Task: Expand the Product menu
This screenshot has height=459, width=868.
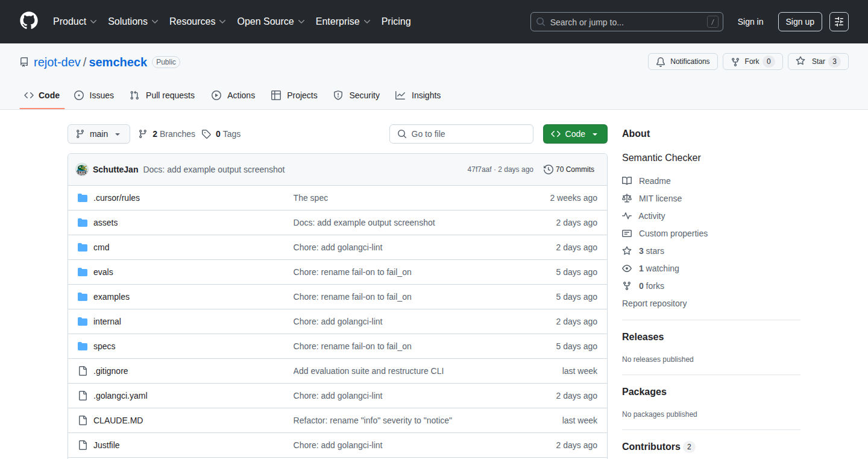Action: pos(75,21)
